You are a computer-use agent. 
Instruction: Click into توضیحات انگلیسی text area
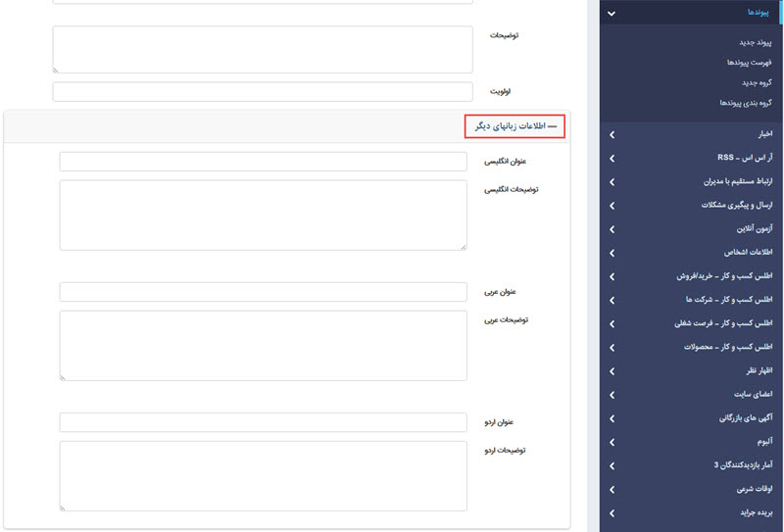point(263,215)
